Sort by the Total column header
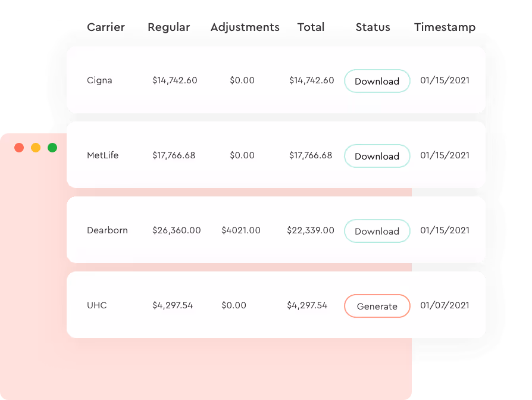The image size is (532, 400). pos(311,27)
